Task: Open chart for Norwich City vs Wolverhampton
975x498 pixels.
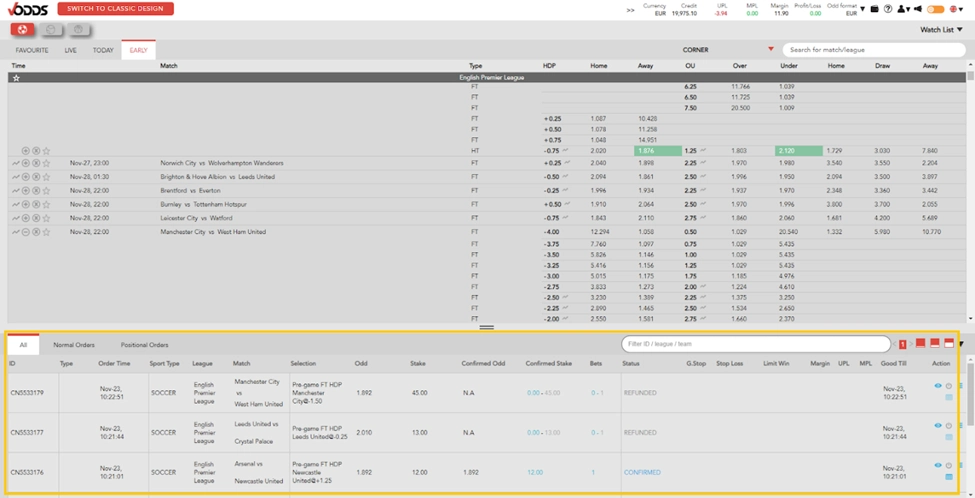Action: (16, 163)
